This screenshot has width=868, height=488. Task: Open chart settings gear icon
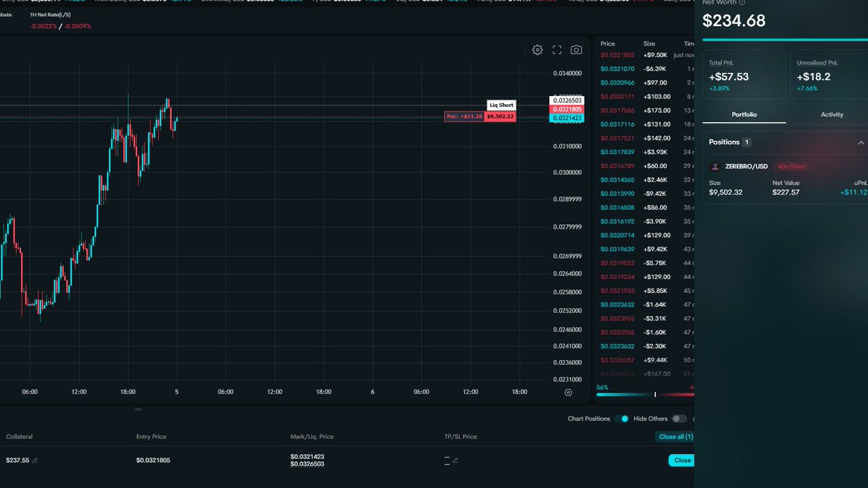[x=537, y=50]
